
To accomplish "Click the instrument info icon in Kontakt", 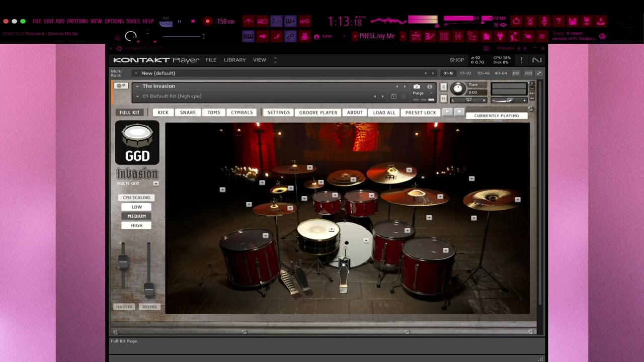I will pyautogui.click(x=430, y=86).
